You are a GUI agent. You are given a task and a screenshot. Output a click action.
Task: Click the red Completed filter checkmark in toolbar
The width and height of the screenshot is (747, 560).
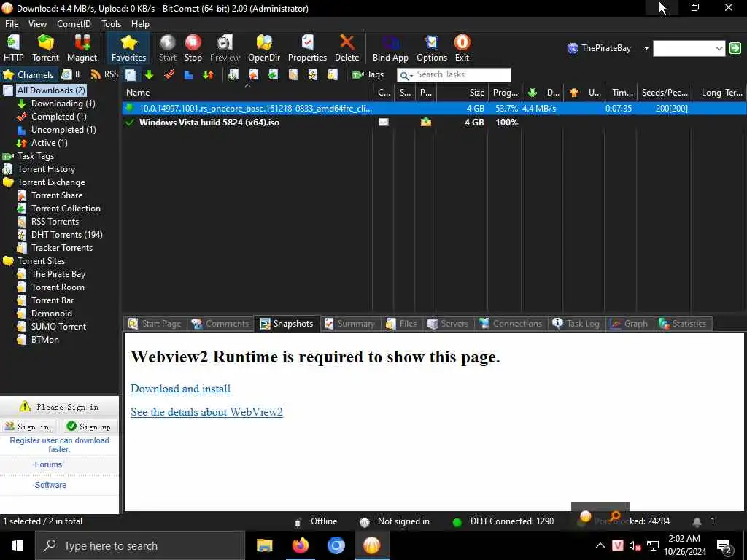click(169, 75)
